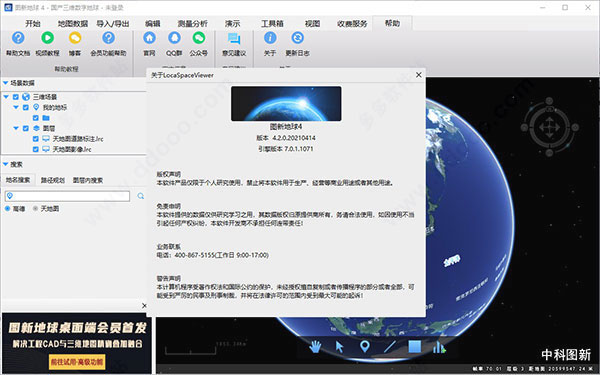Select the line drawing tool on the globe toolbar
This screenshot has height=375, width=600.
tap(390, 347)
